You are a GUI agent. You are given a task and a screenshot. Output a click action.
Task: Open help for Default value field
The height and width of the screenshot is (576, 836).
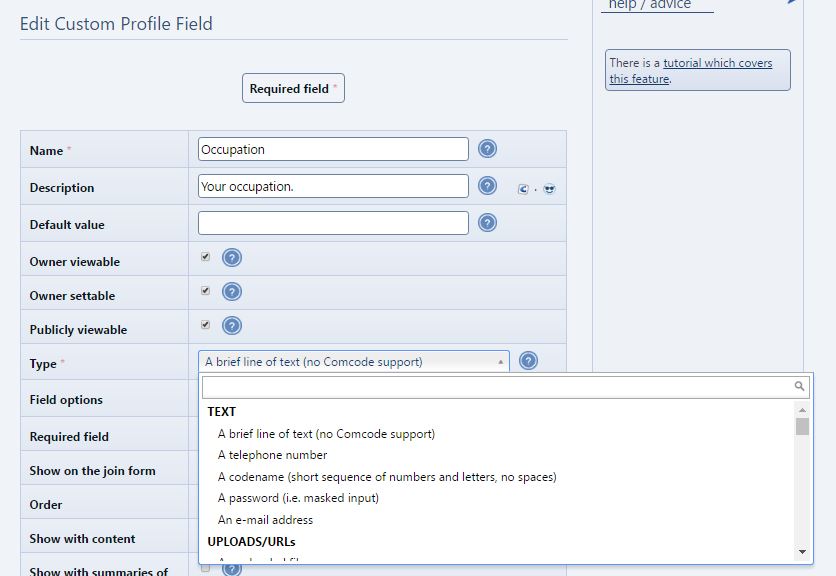tap(487, 222)
